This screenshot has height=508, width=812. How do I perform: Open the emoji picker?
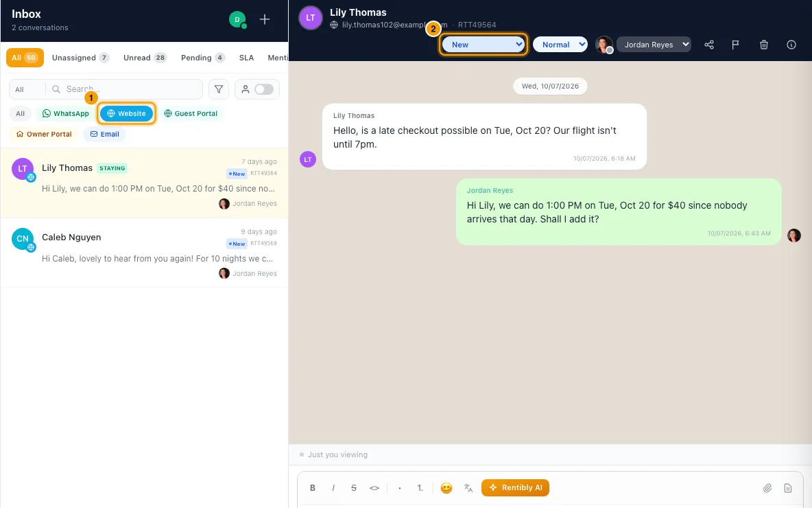[x=446, y=488]
